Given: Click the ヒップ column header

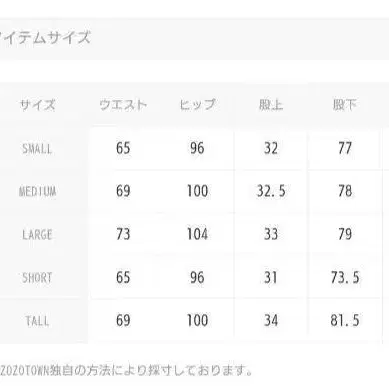Looking at the screenshot, I should (197, 105).
